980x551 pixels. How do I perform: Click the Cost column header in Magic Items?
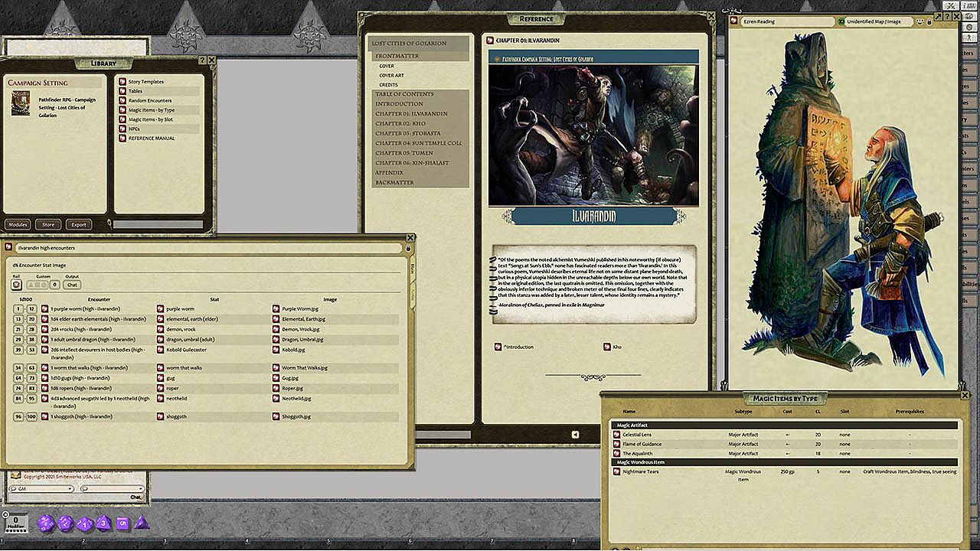click(x=788, y=411)
